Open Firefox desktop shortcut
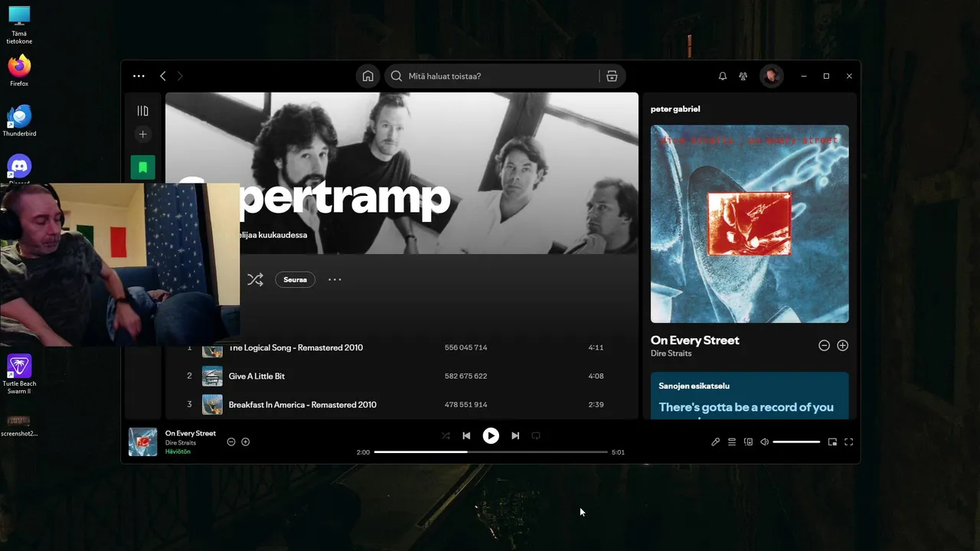This screenshot has width=980, height=551. [19, 70]
